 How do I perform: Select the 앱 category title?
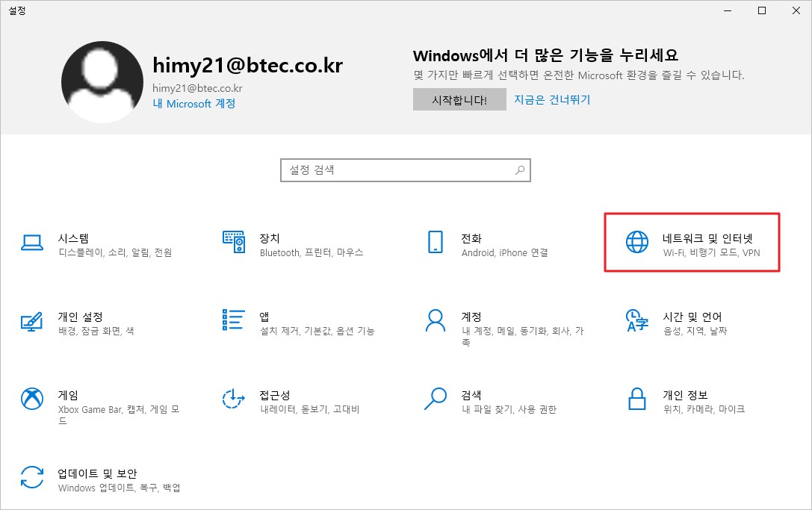[264, 317]
